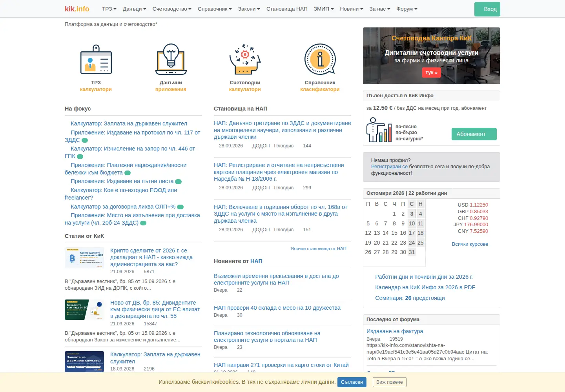
Task: Open Място на изпълнение при доставка link
Action: (x=132, y=219)
